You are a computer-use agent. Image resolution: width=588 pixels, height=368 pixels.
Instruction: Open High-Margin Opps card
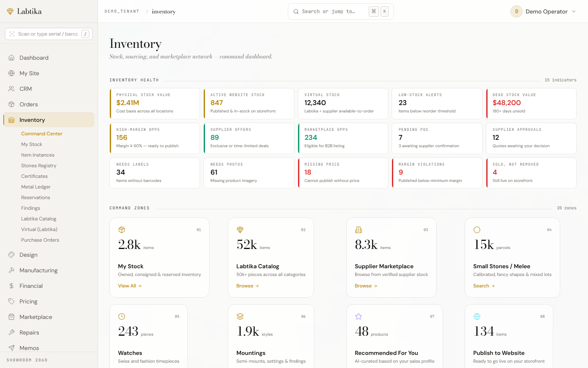tap(155, 138)
